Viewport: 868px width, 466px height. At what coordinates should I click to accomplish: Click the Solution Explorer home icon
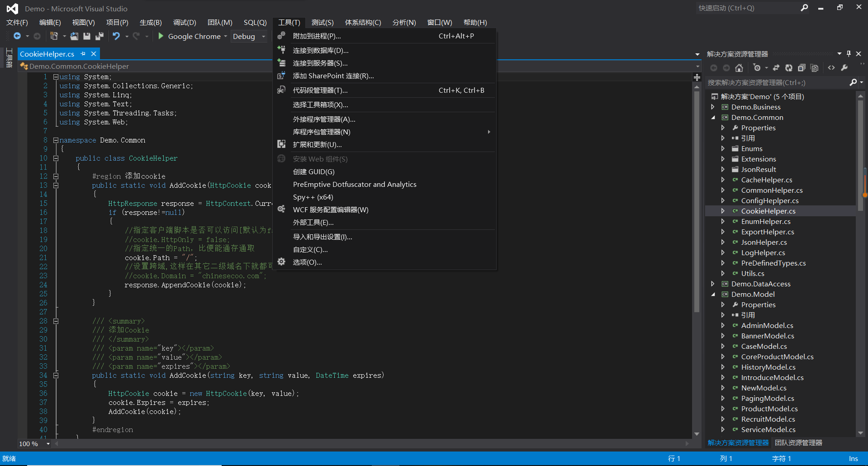pos(739,68)
